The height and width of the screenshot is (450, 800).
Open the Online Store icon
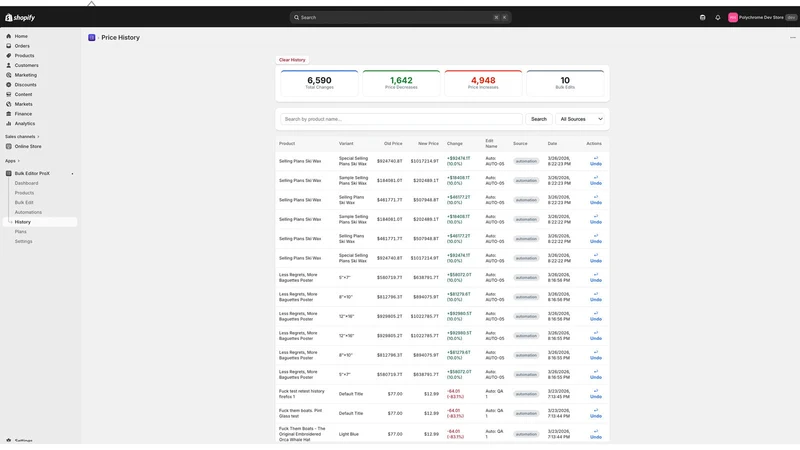click(9, 146)
